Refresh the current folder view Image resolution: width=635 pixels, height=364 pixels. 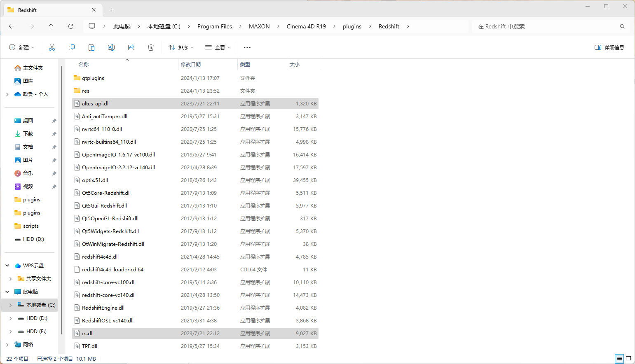tap(70, 26)
